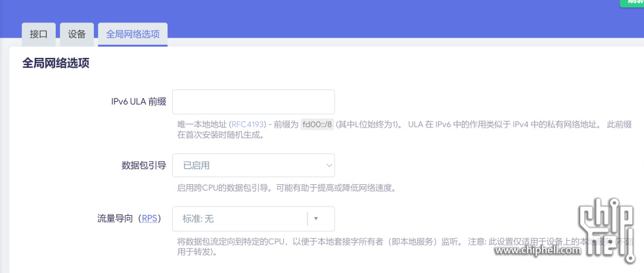Screen dimensions: 644x273
Task: Click the 启用跨CPU的数据包引导 description text
Action: pos(287,188)
